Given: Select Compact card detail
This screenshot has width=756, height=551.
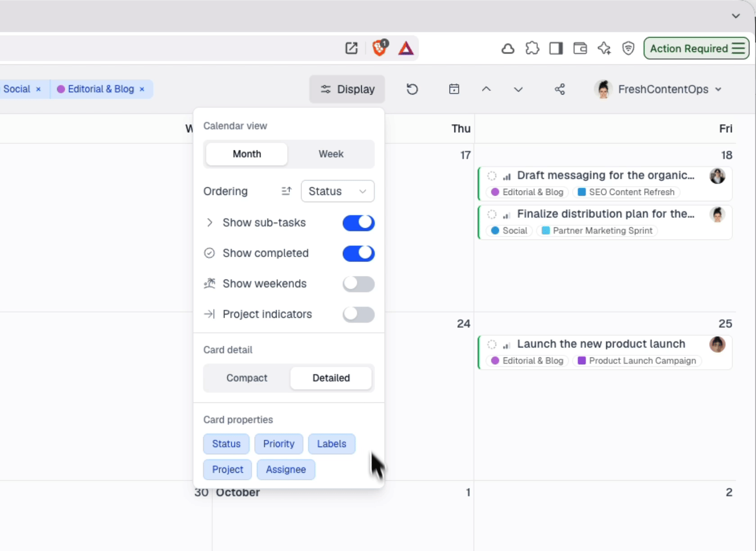Looking at the screenshot, I should 247,378.
